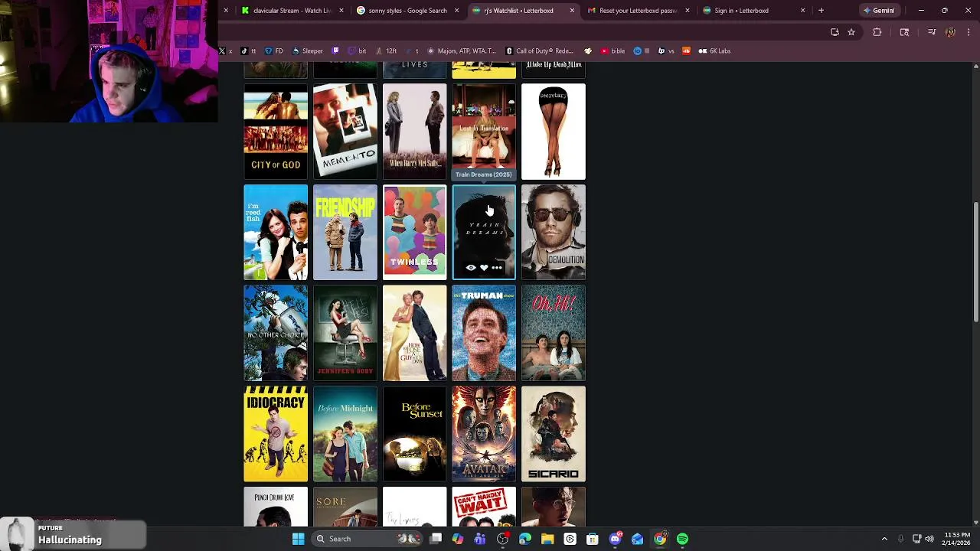
Task: Open the Oh, Hi! poster
Action: pos(554,333)
